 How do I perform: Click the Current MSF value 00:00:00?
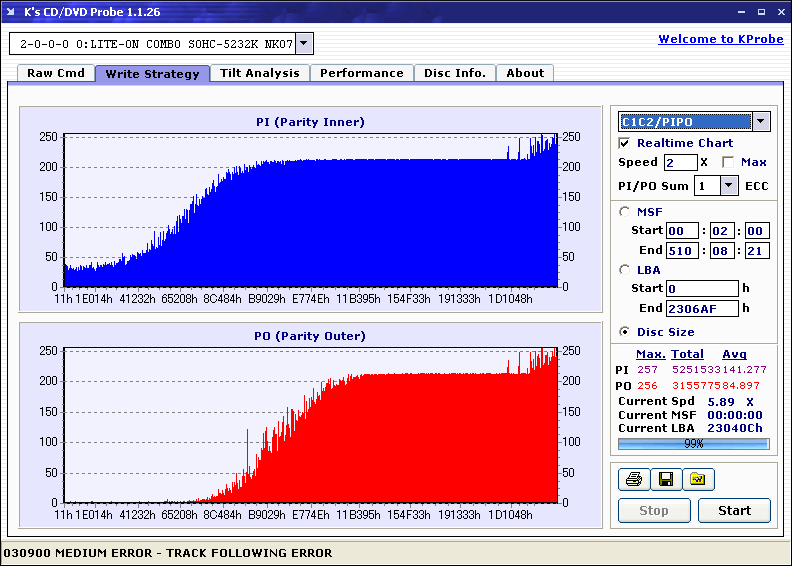coord(734,415)
